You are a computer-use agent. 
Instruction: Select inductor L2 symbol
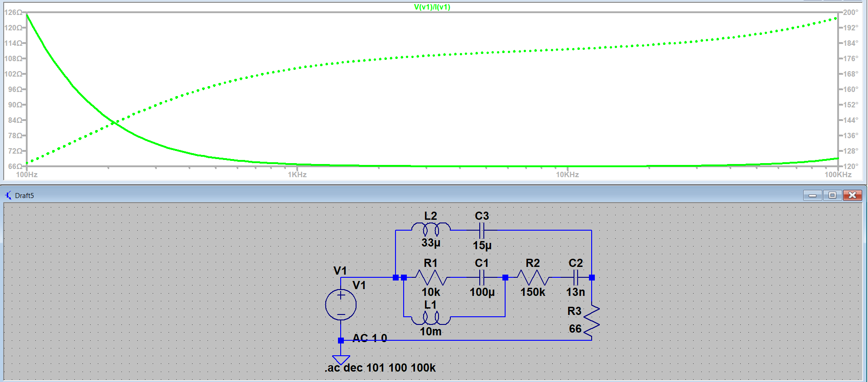coord(431,230)
